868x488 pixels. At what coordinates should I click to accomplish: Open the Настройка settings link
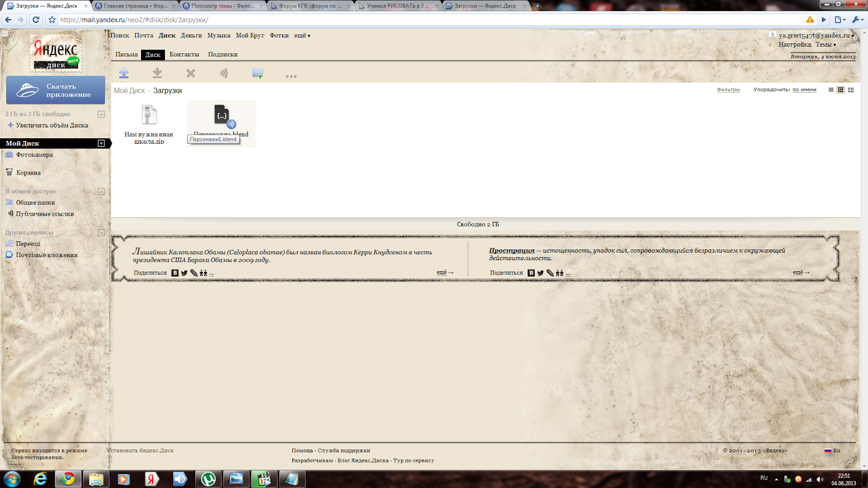pos(795,44)
